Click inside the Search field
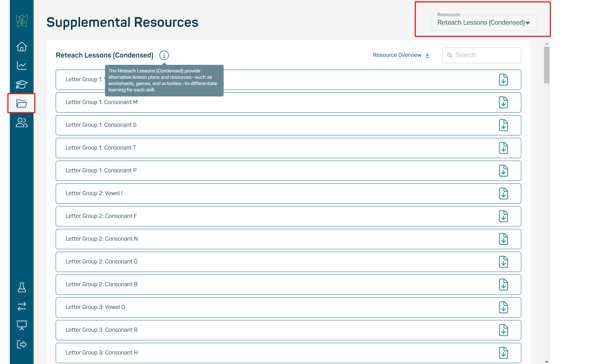Viewport: 594px width, 364px height. coord(481,55)
